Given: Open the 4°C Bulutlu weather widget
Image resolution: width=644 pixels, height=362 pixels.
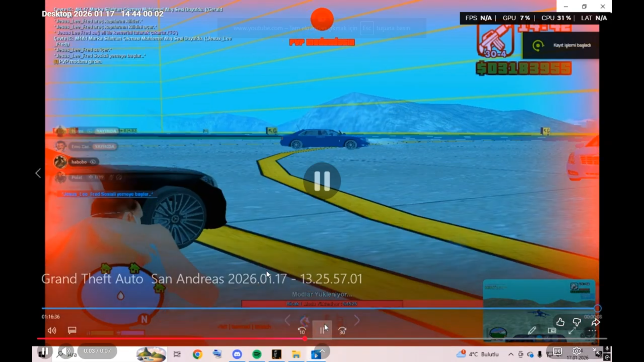Looking at the screenshot, I should coord(478,354).
